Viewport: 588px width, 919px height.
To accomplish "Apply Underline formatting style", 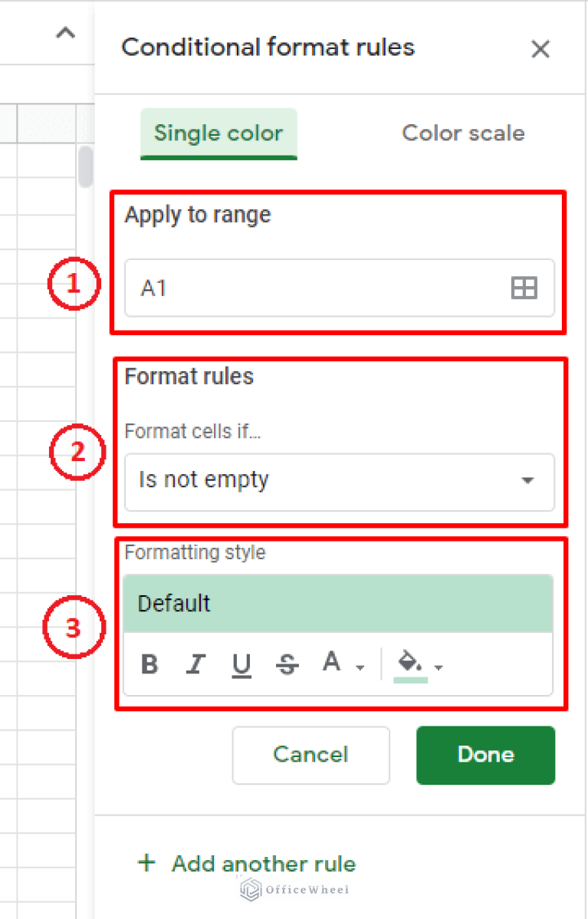I will (x=241, y=664).
